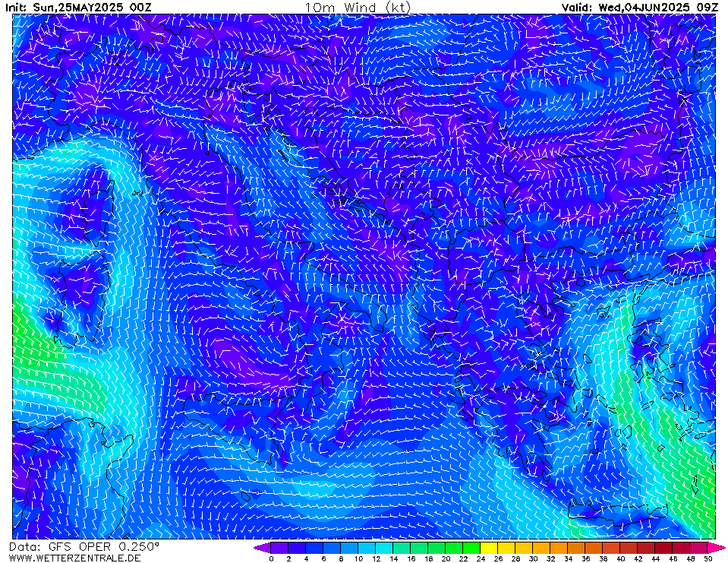Click the '40' label under the color scale
Image resolution: width=728 pixels, height=563 pixels.
tap(620, 558)
